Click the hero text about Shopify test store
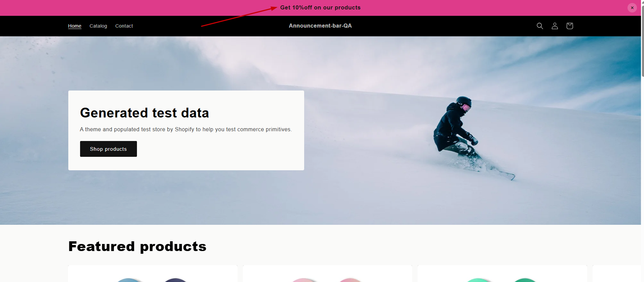 pos(186,130)
